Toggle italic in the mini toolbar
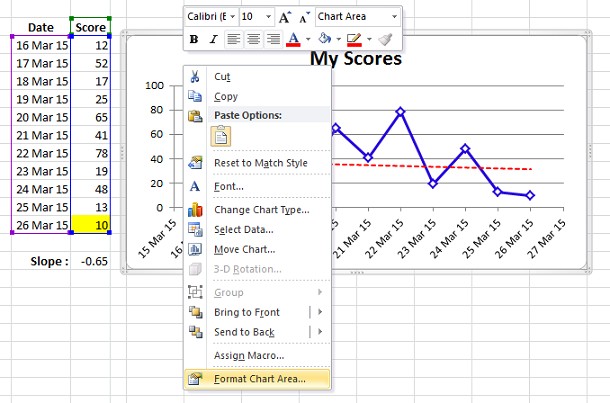Screen dimensions: 610x403 (x=212, y=39)
